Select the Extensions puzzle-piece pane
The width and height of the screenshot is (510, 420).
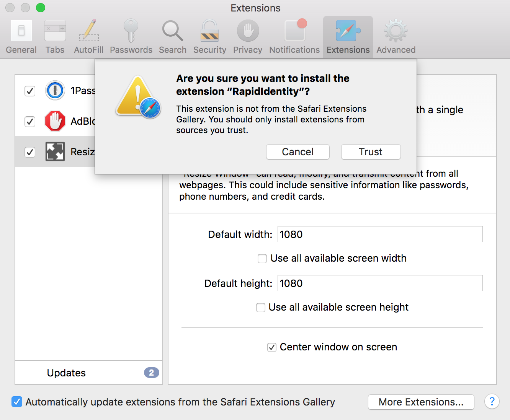(x=348, y=37)
